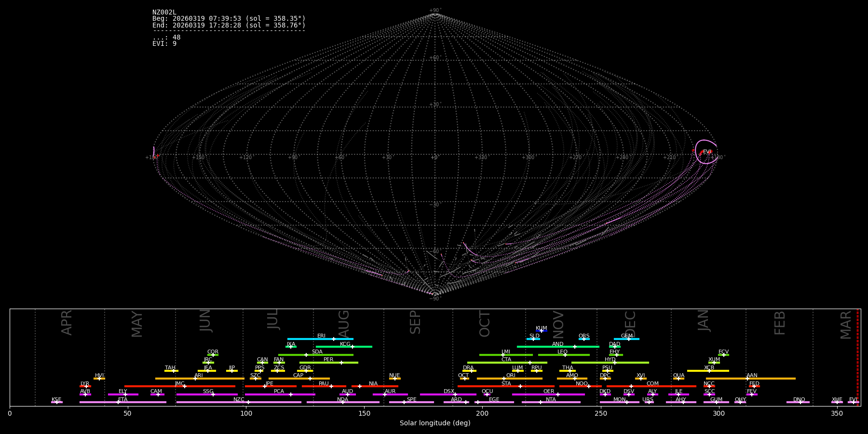
Task: Click the AUG month label
Action: [x=344, y=323]
